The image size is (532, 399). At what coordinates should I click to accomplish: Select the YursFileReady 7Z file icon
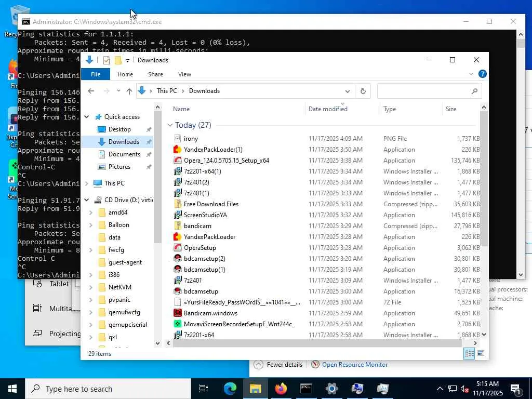click(x=178, y=302)
